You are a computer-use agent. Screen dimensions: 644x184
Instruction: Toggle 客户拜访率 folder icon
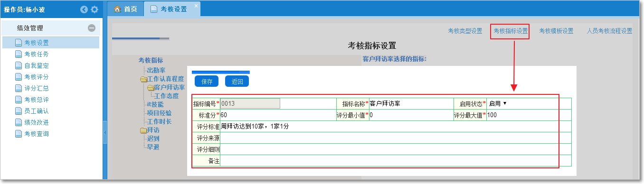click(x=151, y=88)
